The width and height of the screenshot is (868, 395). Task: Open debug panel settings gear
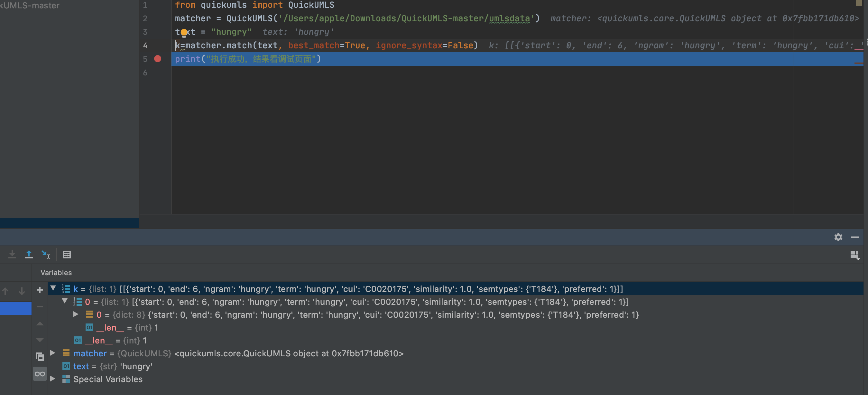coord(838,237)
